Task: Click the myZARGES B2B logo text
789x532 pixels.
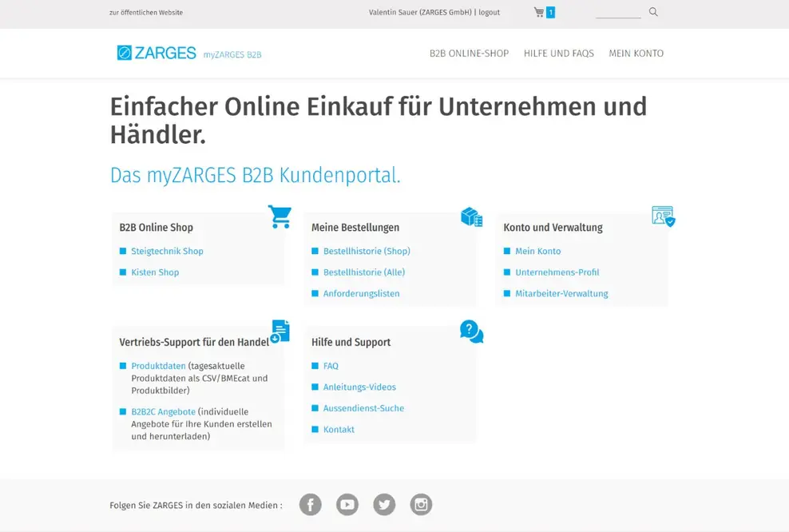Action: [x=232, y=55]
